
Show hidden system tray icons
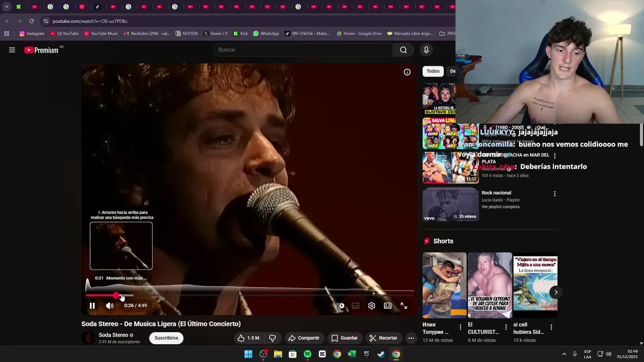[564, 354]
